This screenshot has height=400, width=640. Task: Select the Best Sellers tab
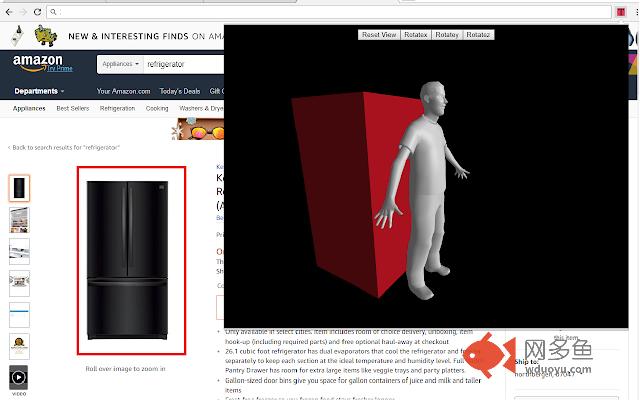click(73, 108)
